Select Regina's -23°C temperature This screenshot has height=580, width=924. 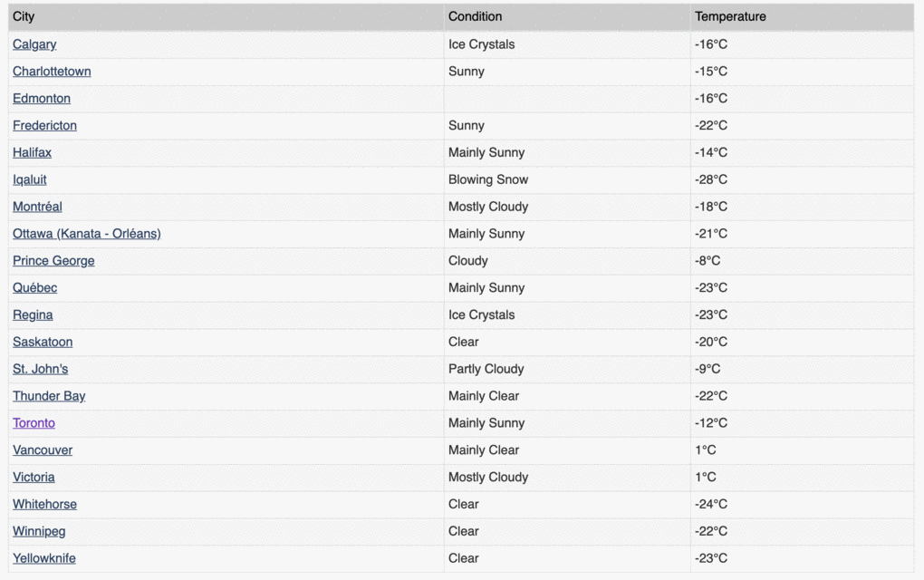point(711,315)
